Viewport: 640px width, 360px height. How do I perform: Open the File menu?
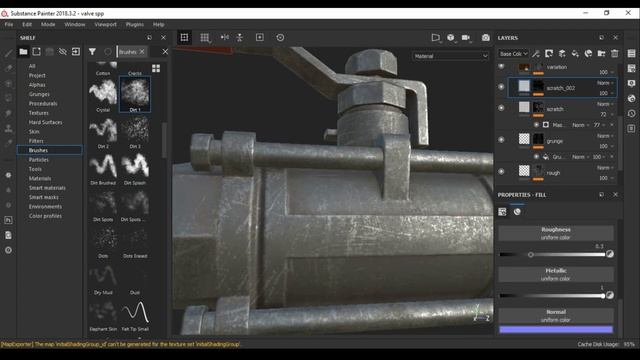[9, 24]
